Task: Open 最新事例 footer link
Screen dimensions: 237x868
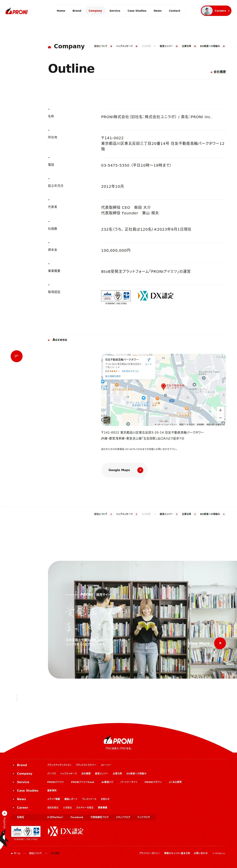Action: coord(52,791)
